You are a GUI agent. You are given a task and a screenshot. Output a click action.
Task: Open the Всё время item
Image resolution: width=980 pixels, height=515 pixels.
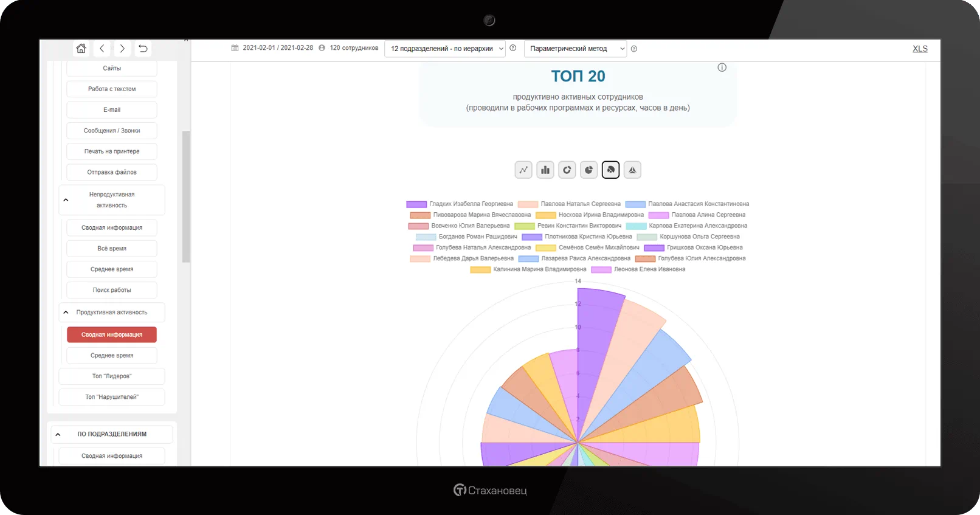pyautogui.click(x=112, y=248)
